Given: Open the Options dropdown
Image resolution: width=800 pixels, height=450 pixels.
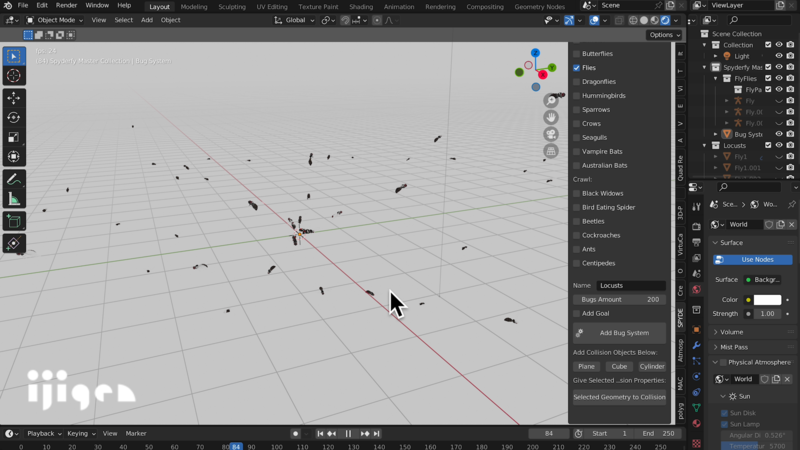Looking at the screenshot, I should click(664, 35).
